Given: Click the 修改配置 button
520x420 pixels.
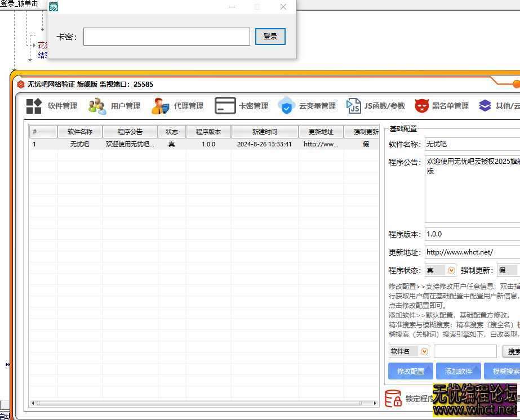Looking at the screenshot, I should [x=410, y=371].
